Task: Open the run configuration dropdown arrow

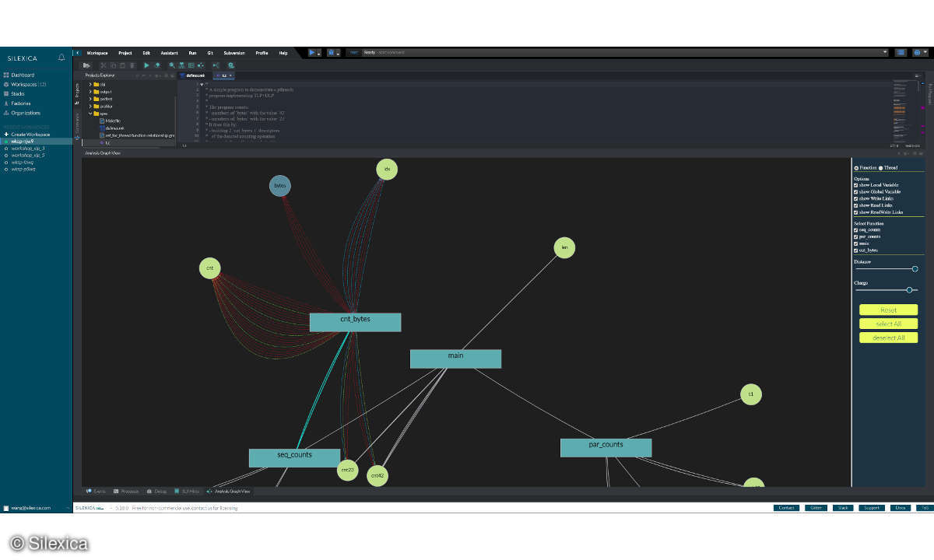Action: click(x=319, y=54)
